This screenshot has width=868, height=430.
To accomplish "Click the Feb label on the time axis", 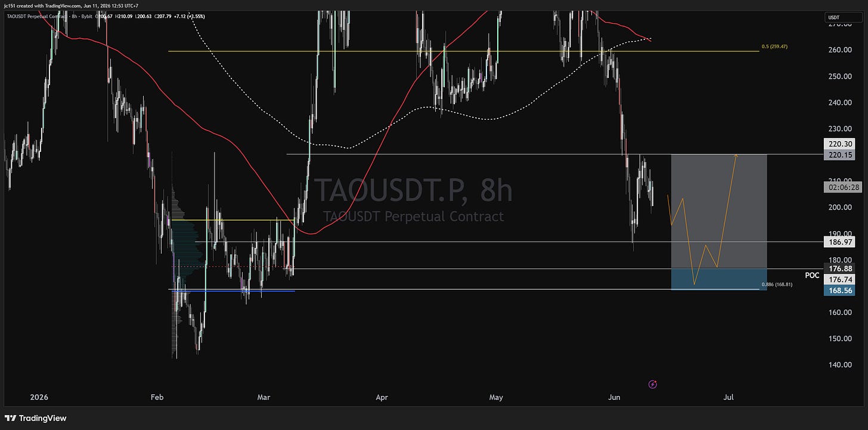I will 157,397.
